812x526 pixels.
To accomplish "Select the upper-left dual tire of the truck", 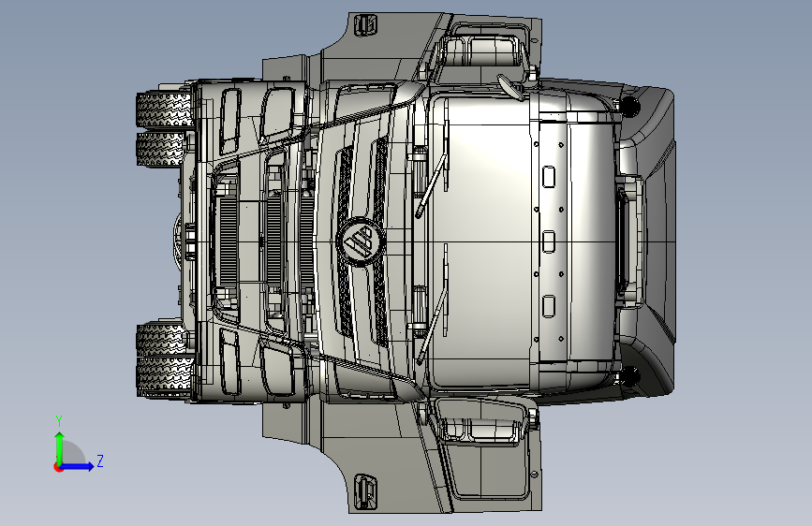I will pos(164,128).
